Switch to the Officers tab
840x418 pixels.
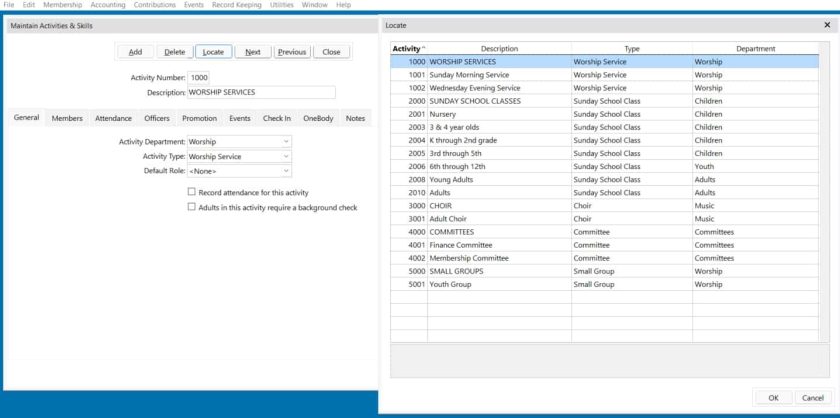(157, 118)
